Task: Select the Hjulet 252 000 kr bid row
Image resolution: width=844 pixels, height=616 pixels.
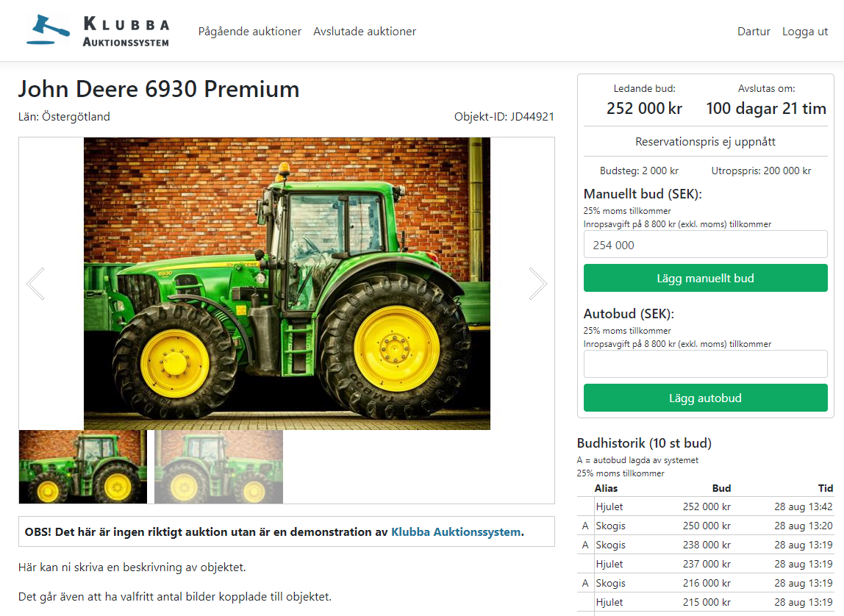Action: point(705,506)
